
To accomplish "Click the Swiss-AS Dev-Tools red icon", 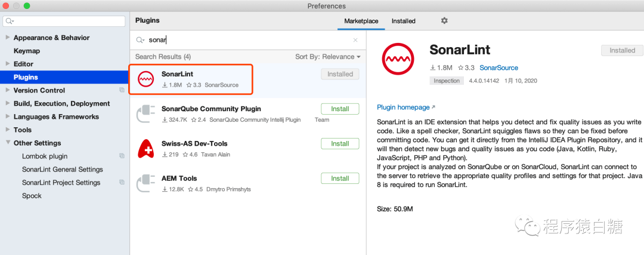I will [147, 148].
